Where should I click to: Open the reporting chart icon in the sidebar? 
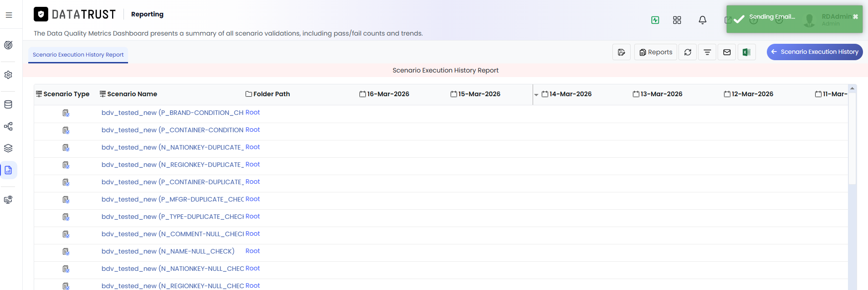pos(8,170)
